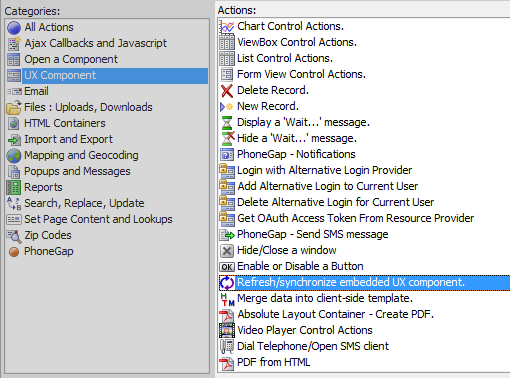Viewport: 510px width, 378px height.
Task: Click the Chart Control Actions chart icon
Action: 227,27
